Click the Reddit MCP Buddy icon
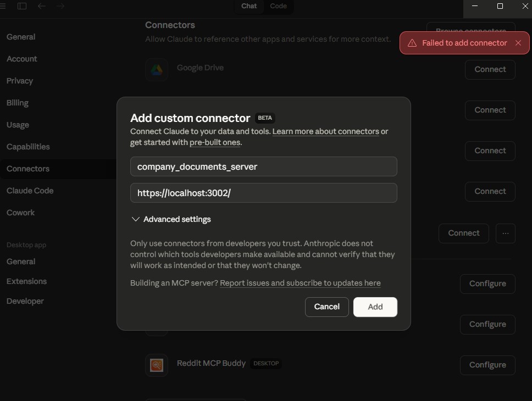The height and width of the screenshot is (401, 532). tap(157, 365)
